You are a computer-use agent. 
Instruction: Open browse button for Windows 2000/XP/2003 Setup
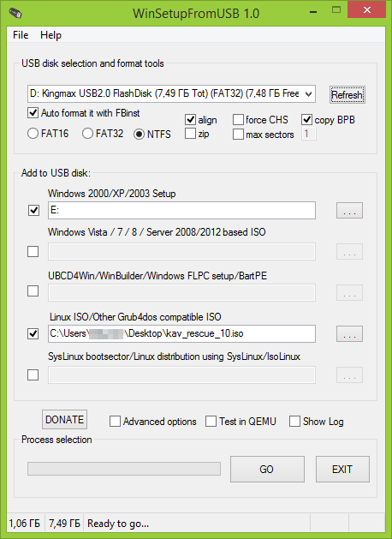coord(349,211)
